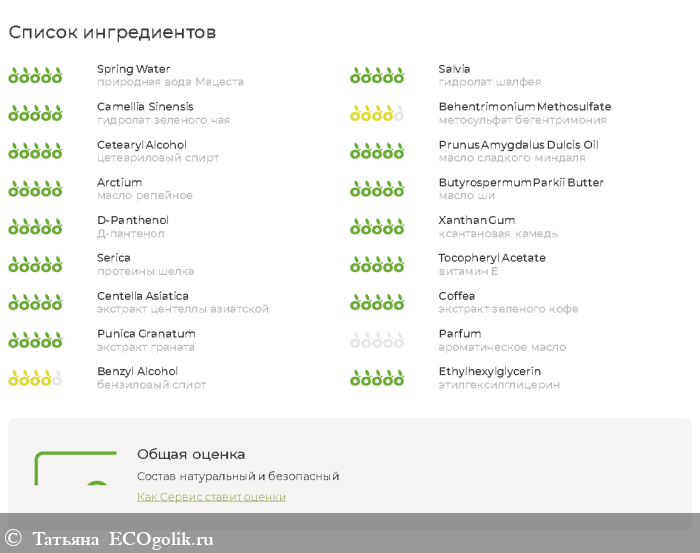Click the Butyrospermum Parkii Butter ingredient
The image size is (700, 553).
pyautogui.click(x=521, y=183)
